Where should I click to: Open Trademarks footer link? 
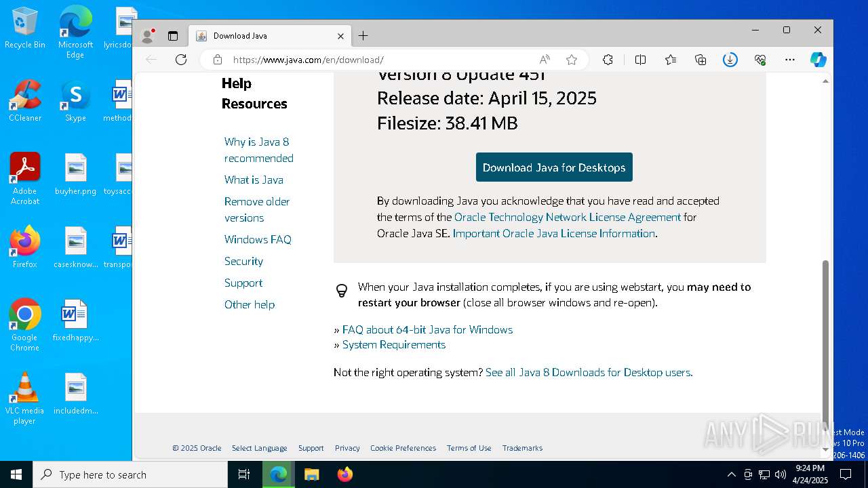[x=522, y=448]
